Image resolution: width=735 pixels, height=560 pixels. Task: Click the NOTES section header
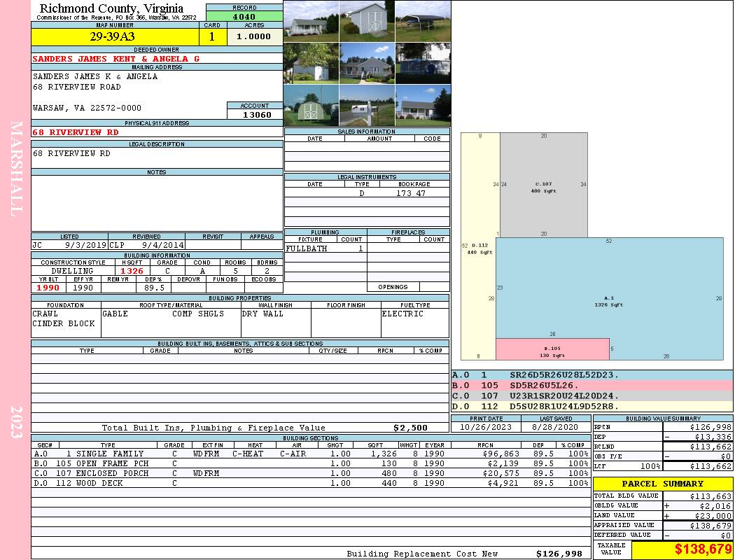click(x=157, y=172)
